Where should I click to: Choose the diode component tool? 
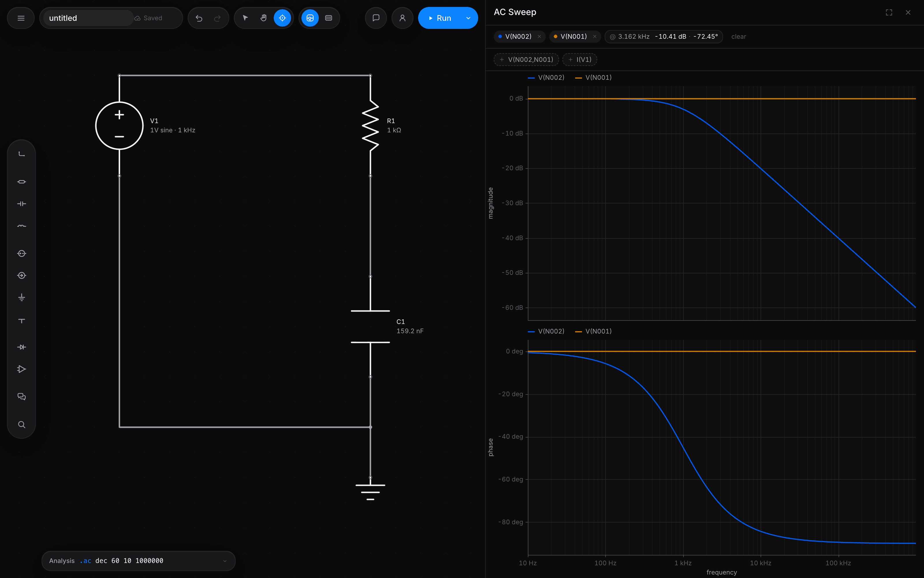(21, 347)
